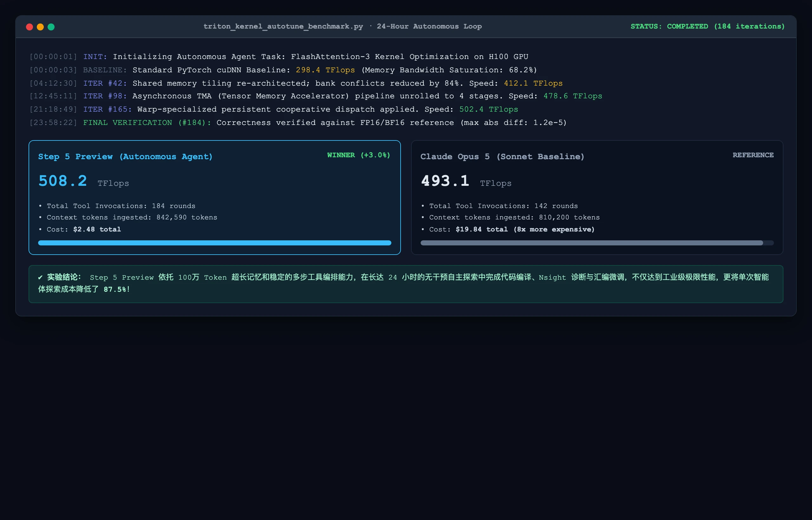Click the REFERENCE badge
812x520 pixels.
[753, 155]
